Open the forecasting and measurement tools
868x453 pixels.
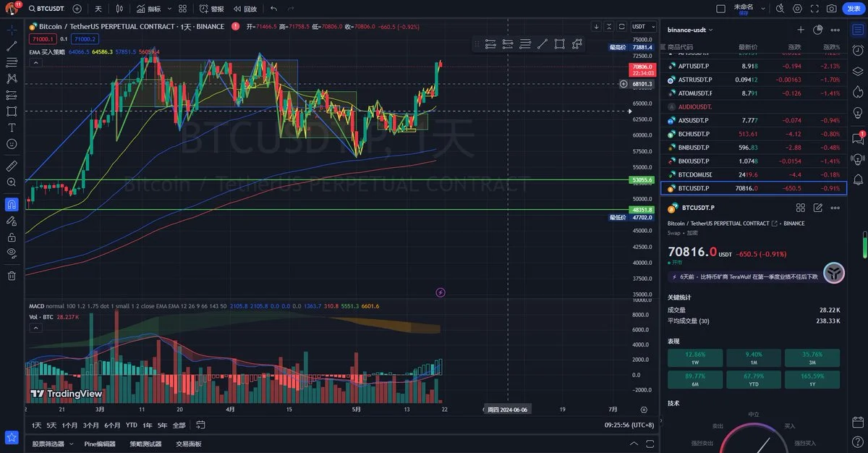pyautogui.click(x=12, y=95)
